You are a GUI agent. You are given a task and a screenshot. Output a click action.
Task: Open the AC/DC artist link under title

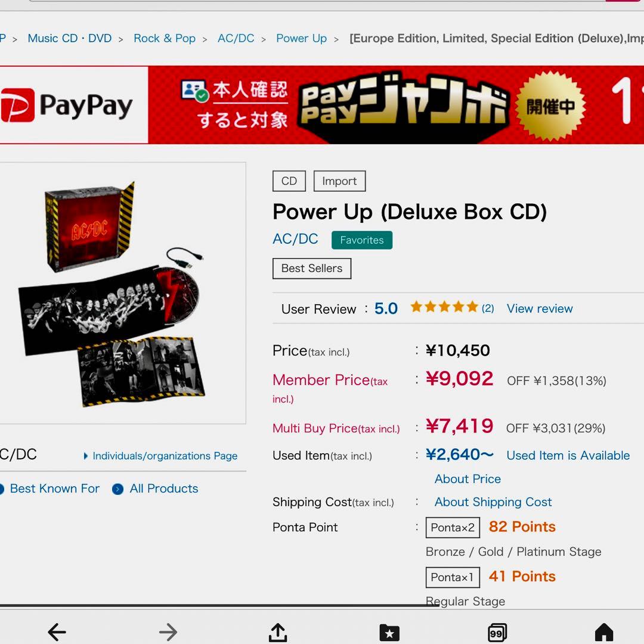click(x=295, y=239)
